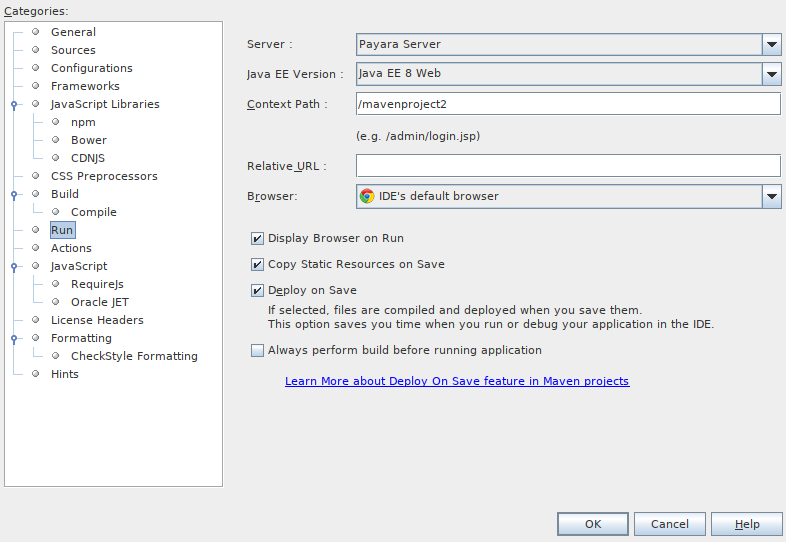Open the Server dropdown

(771, 44)
